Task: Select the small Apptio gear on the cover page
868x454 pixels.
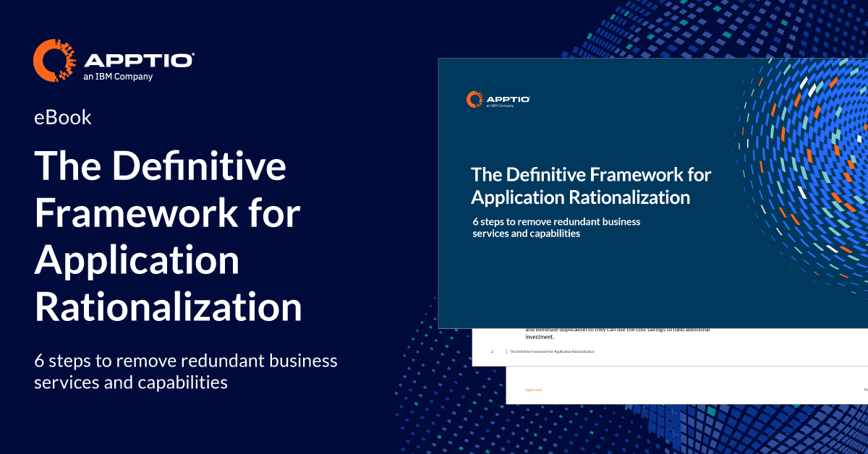Action: (x=474, y=98)
